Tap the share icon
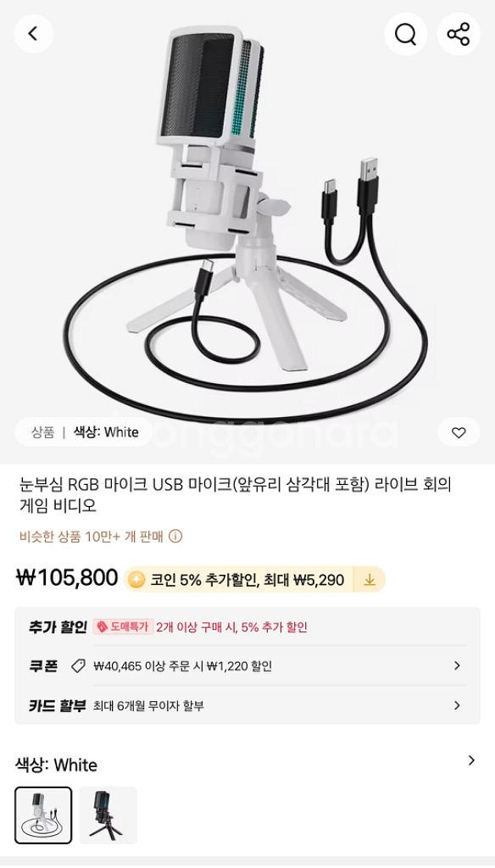The image size is (495, 868). [x=459, y=34]
